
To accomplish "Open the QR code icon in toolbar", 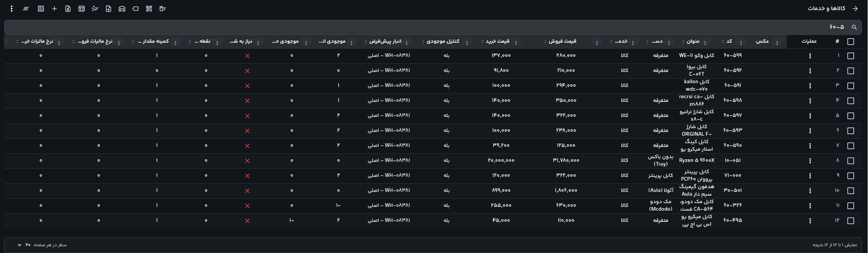I will [149, 9].
